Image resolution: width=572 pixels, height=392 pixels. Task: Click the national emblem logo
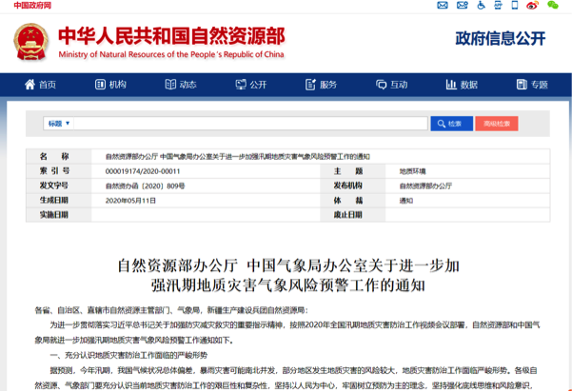click(x=30, y=42)
